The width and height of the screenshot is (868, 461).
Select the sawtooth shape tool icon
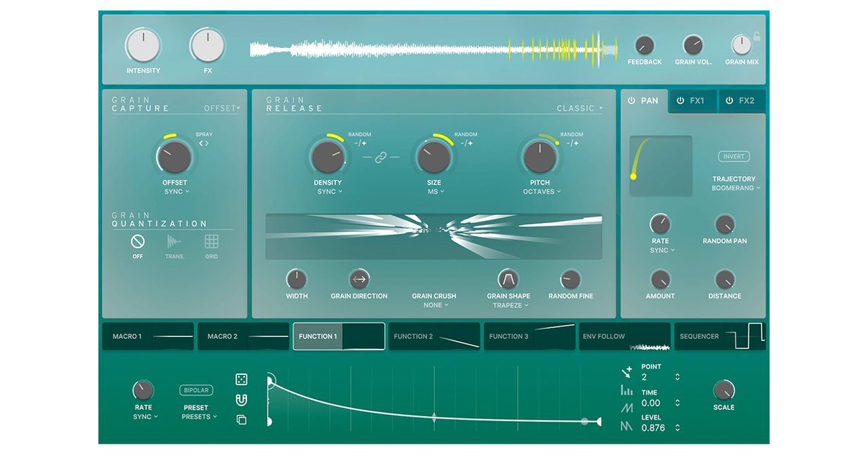point(626,408)
